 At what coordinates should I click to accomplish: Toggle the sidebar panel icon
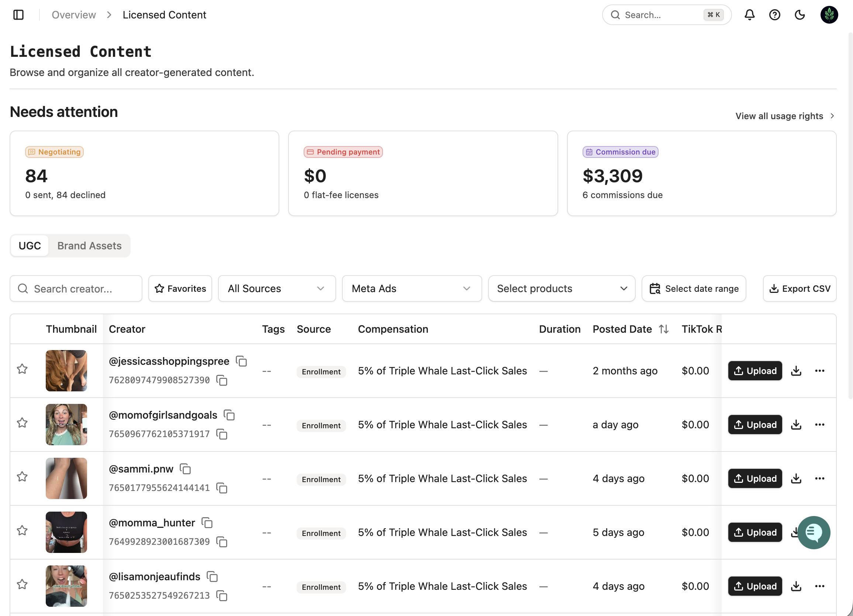(18, 15)
